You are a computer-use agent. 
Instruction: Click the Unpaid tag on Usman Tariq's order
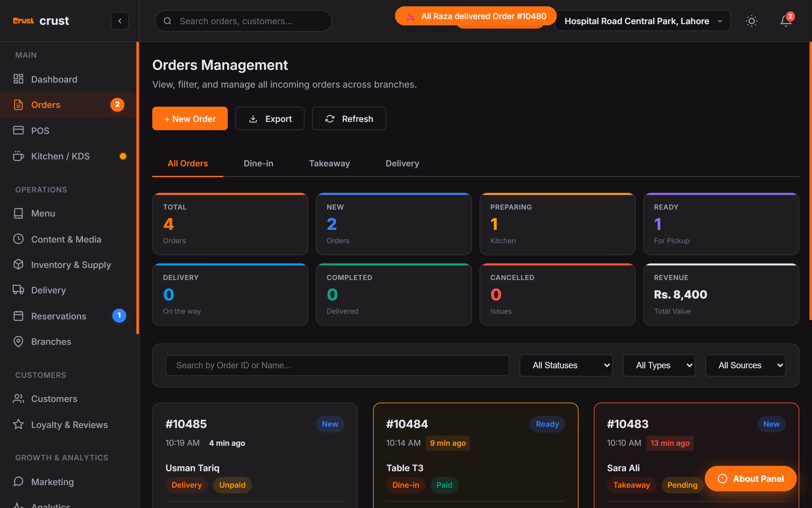pyautogui.click(x=232, y=485)
